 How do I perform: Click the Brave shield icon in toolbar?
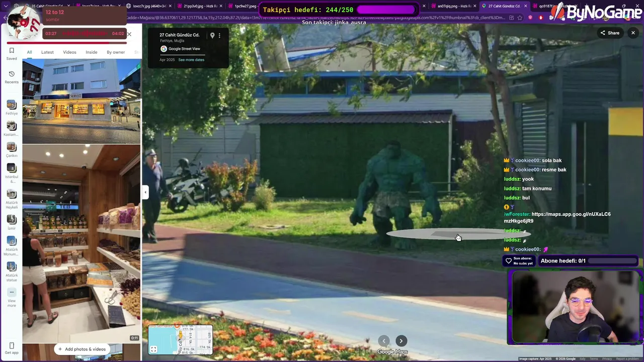click(x=530, y=18)
